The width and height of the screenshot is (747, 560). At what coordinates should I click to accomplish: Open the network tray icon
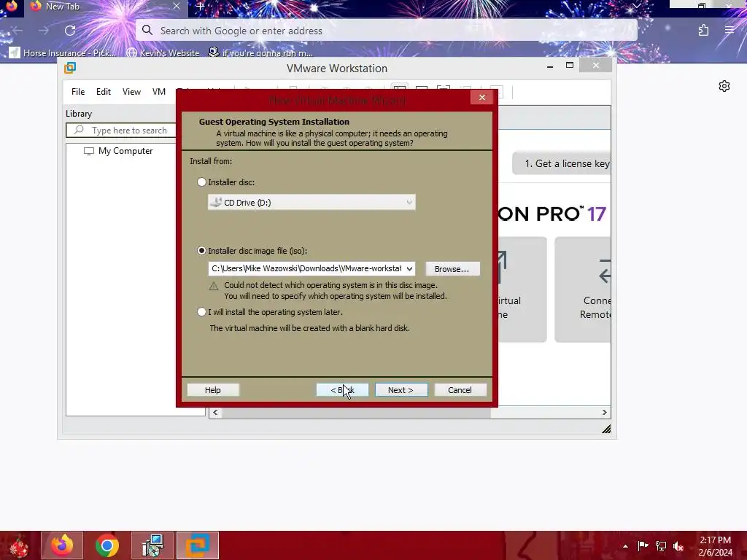point(660,546)
